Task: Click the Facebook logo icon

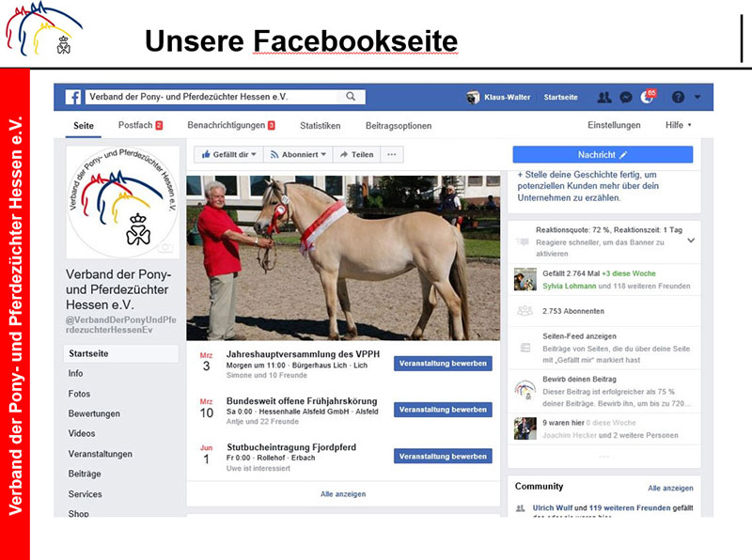Action: (x=73, y=98)
